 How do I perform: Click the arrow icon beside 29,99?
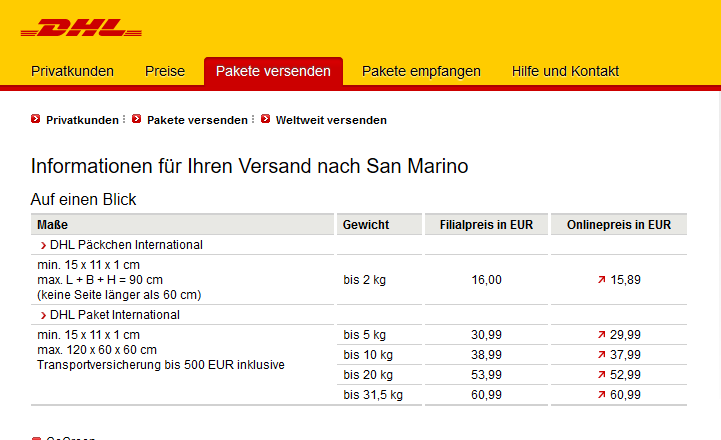(x=601, y=335)
